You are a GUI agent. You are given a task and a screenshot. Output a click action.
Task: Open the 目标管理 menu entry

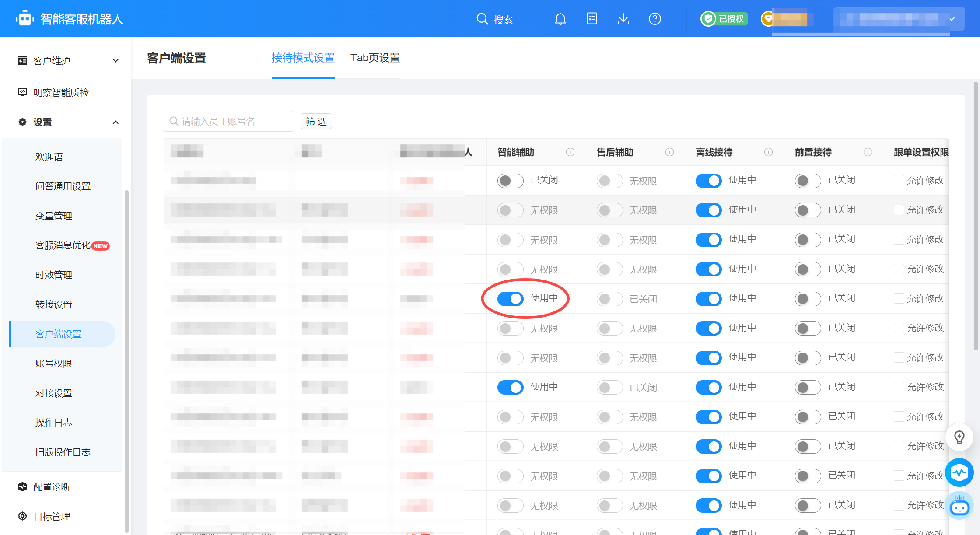pos(52,517)
